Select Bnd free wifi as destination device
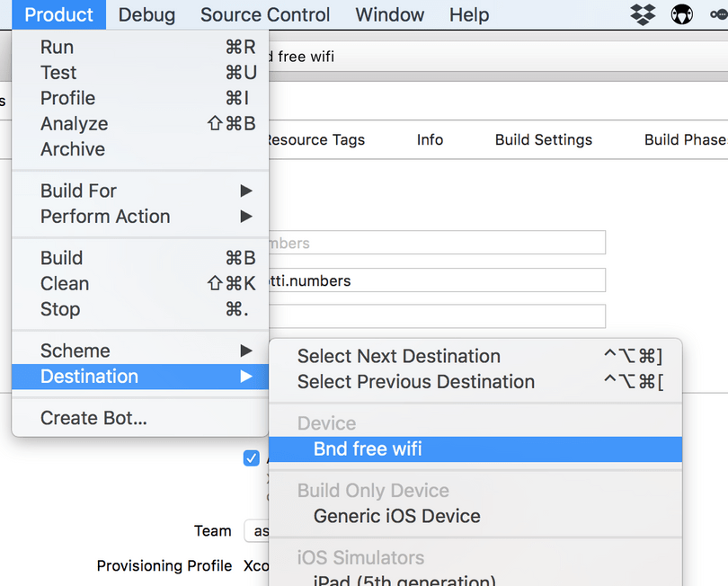This screenshot has height=586, width=728. 367,448
